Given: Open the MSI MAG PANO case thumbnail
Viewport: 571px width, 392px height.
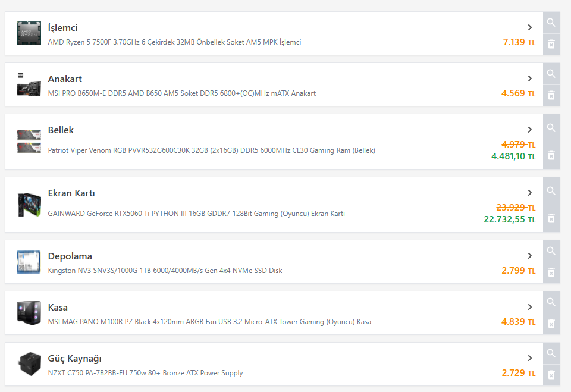Looking at the screenshot, I should pos(29,312).
